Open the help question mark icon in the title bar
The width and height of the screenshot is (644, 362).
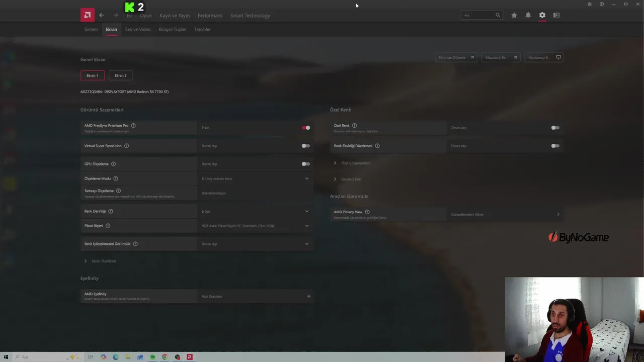click(x=602, y=4)
